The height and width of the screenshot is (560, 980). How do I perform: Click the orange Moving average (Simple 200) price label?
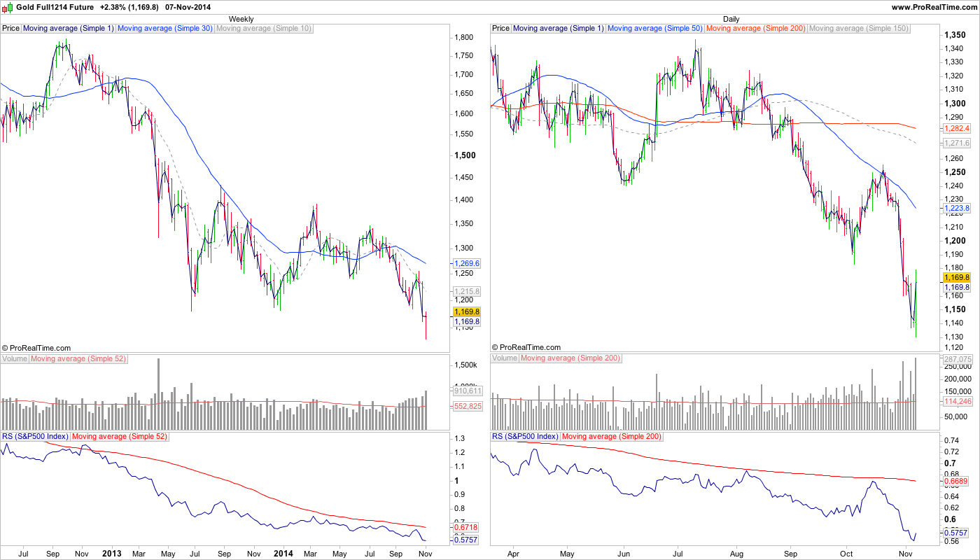(x=756, y=29)
